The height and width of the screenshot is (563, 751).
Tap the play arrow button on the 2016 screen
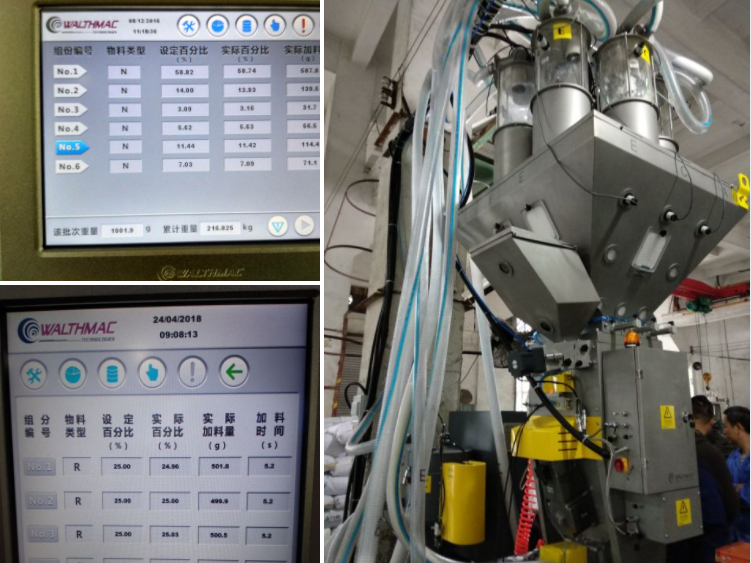point(304,225)
